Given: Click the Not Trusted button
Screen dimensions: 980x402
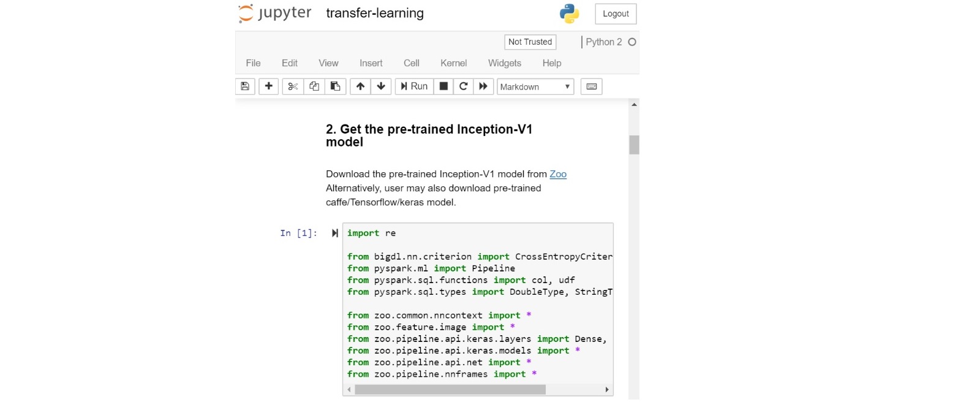Looking at the screenshot, I should [x=530, y=42].
